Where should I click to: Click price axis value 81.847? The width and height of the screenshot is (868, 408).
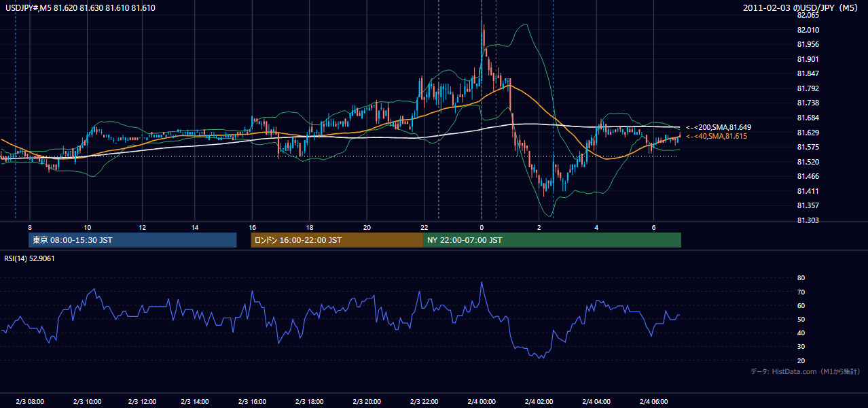pyautogui.click(x=808, y=73)
